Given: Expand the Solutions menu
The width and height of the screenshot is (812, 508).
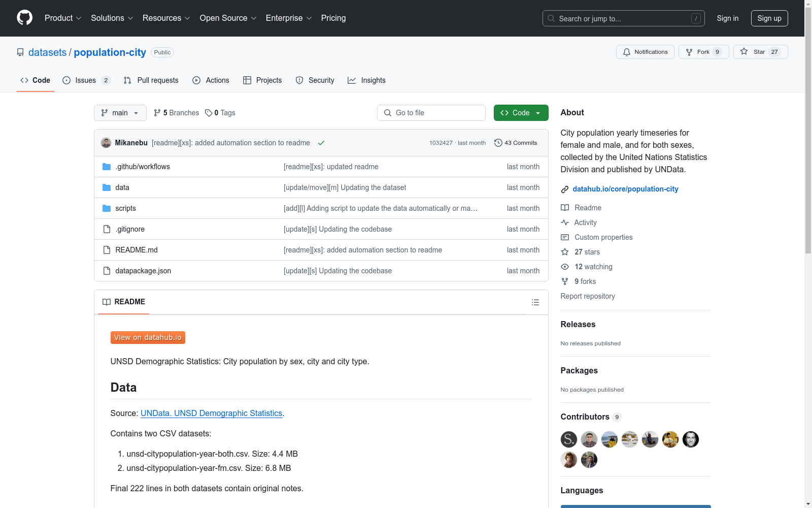Looking at the screenshot, I should coord(112,18).
